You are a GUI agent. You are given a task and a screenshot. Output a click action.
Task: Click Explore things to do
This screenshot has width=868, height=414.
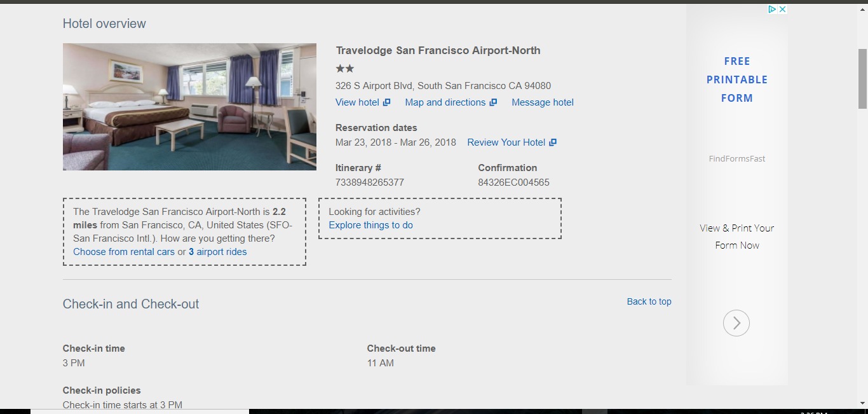click(370, 225)
